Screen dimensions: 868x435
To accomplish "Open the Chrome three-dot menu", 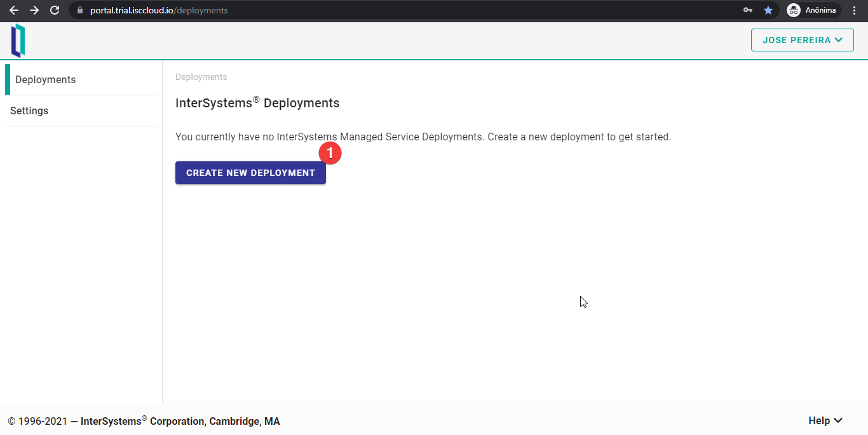I will coord(855,10).
